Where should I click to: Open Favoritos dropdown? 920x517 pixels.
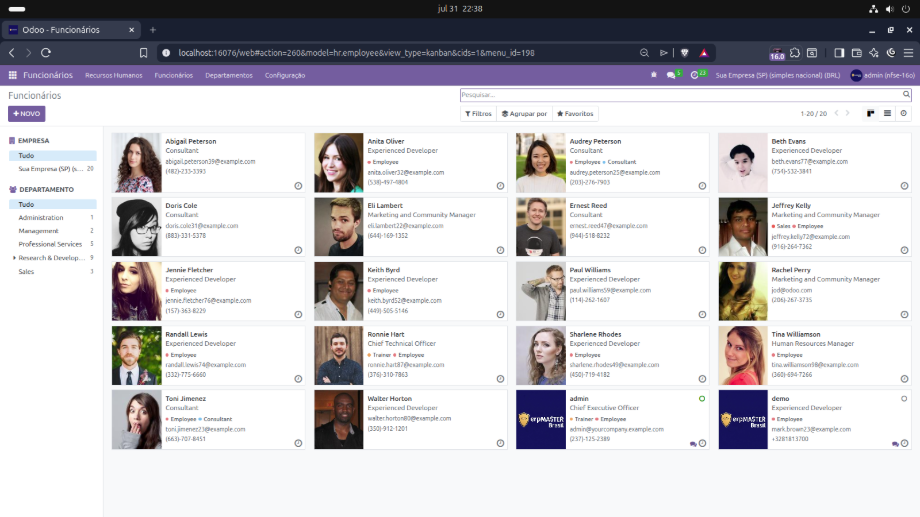tap(575, 113)
